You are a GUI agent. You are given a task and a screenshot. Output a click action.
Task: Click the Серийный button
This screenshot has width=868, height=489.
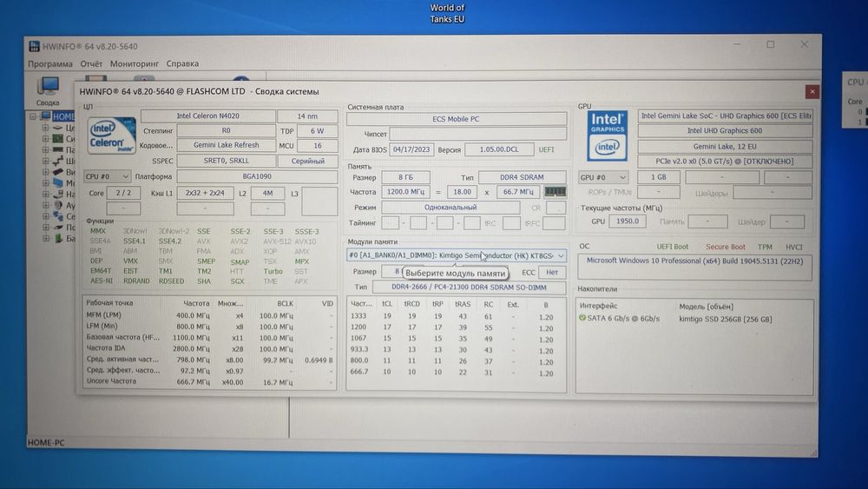pos(308,162)
